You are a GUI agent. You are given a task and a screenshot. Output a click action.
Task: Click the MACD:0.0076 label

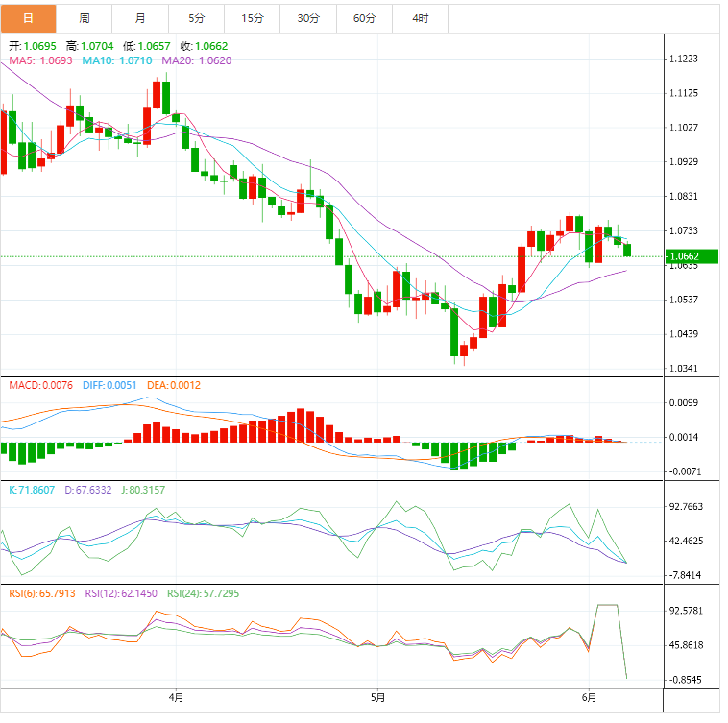click(41, 386)
